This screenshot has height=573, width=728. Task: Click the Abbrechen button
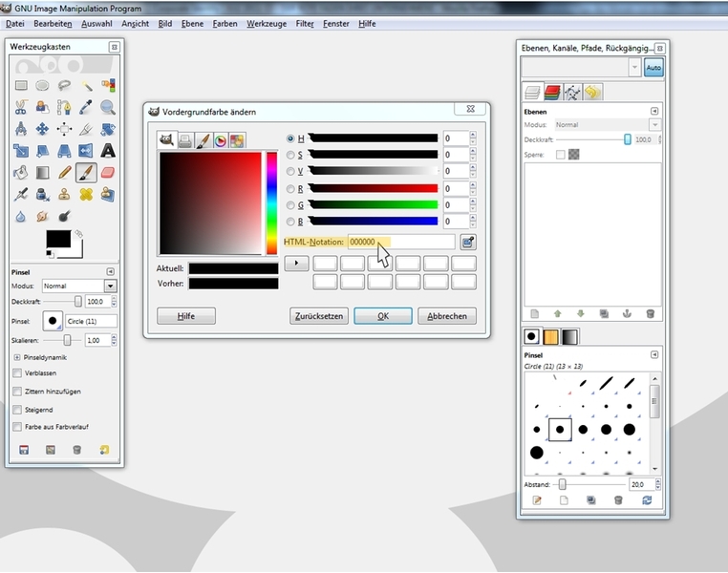(x=447, y=316)
